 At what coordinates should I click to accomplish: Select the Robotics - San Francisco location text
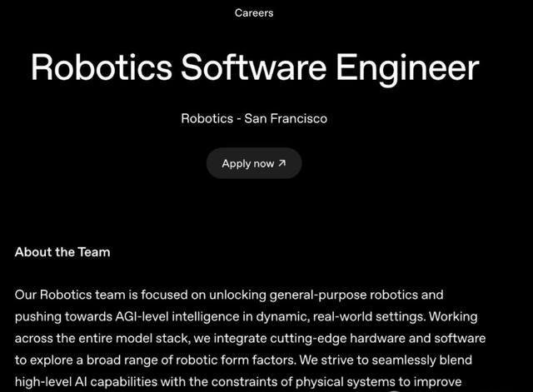(x=254, y=118)
